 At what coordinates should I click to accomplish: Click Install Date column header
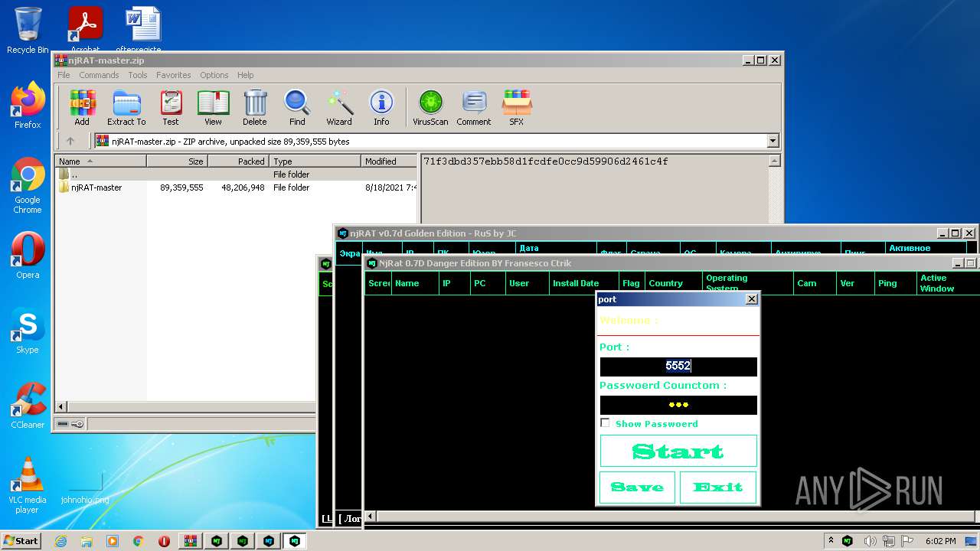tap(583, 283)
